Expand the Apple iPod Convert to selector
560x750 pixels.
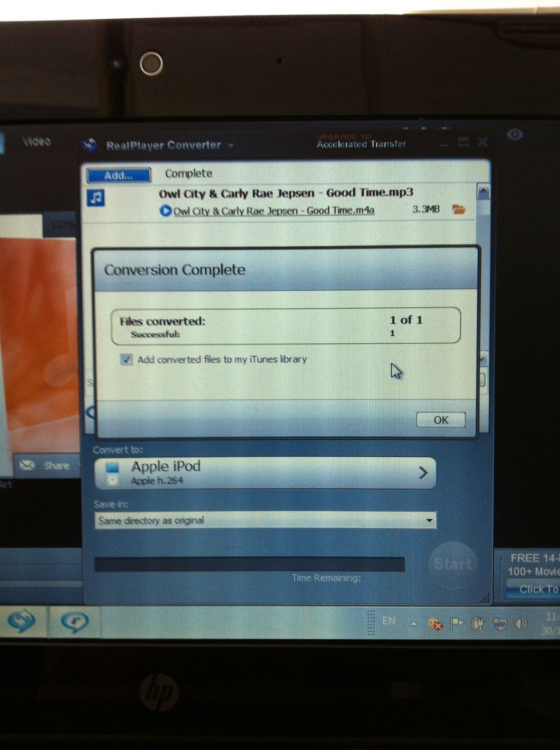[265, 473]
